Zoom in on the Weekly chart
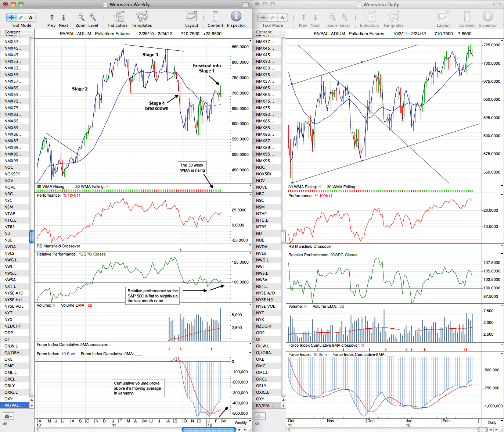The image size is (504, 432). (x=92, y=17)
